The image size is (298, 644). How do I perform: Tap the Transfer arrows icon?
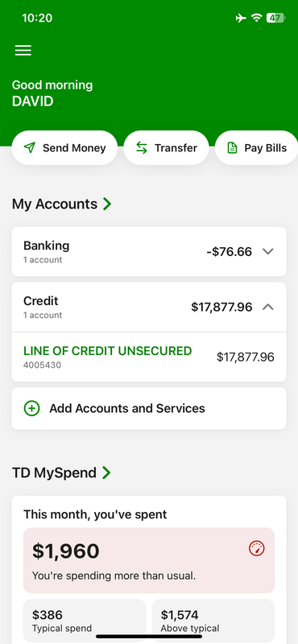coord(142,148)
